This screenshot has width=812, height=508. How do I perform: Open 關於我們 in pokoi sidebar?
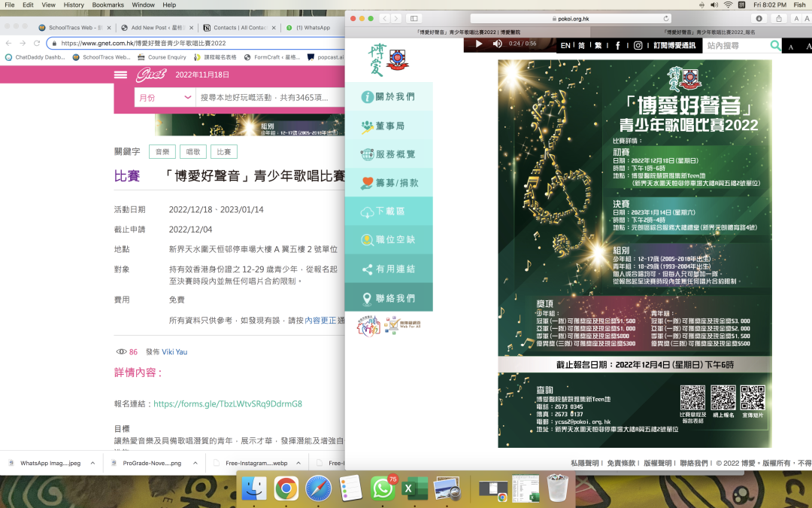coord(389,96)
